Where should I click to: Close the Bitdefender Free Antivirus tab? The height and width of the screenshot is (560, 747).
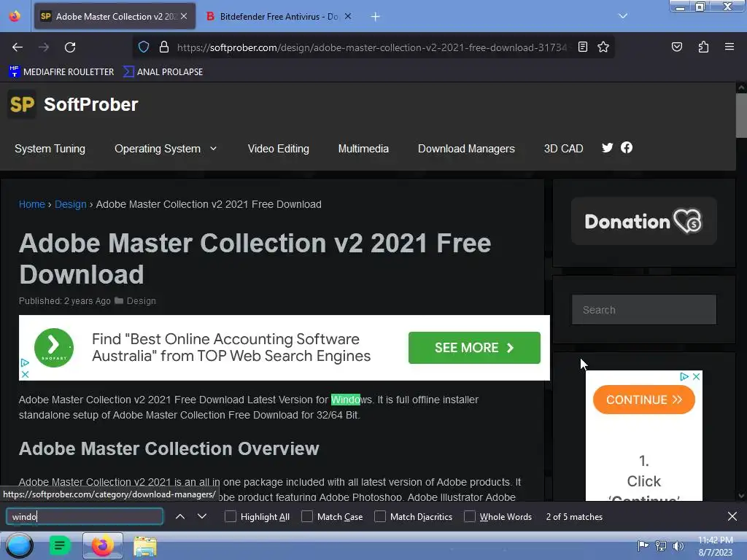(x=348, y=16)
